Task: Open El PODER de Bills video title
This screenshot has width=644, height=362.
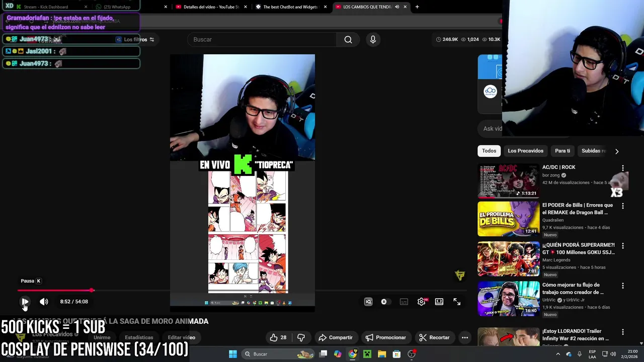Action: (x=578, y=209)
